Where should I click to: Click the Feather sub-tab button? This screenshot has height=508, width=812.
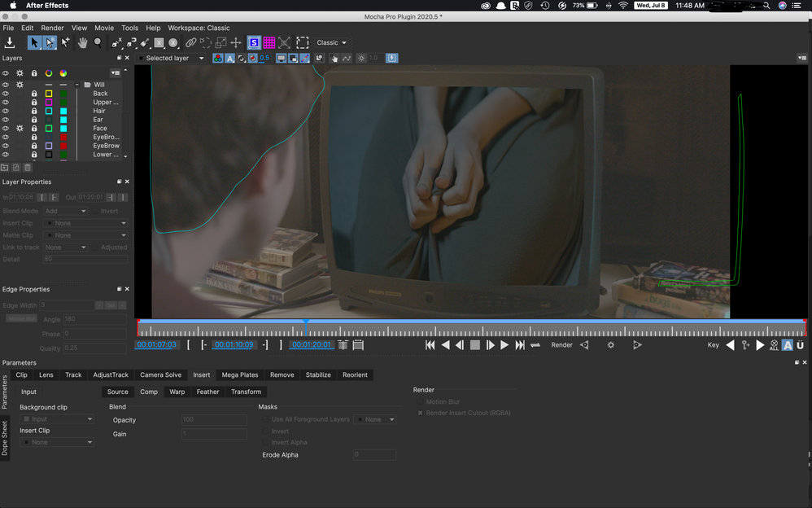pos(207,392)
